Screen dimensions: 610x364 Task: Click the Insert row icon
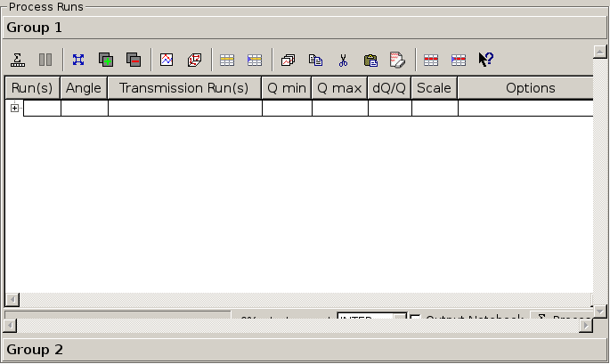click(227, 61)
